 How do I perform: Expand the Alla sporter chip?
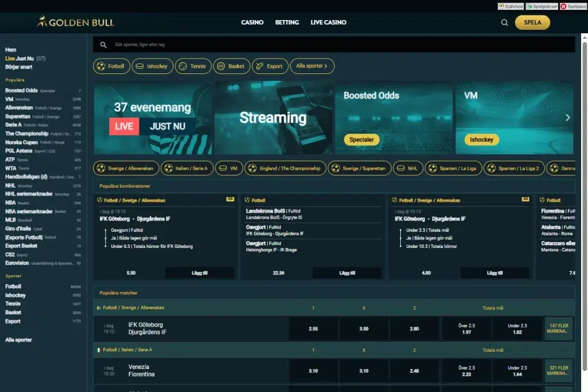click(x=312, y=67)
